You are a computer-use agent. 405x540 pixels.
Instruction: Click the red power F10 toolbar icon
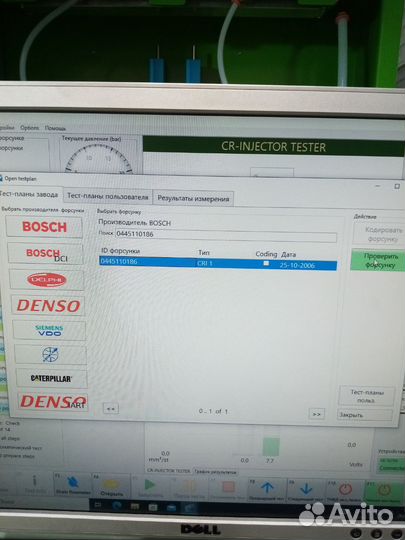tap(345, 490)
